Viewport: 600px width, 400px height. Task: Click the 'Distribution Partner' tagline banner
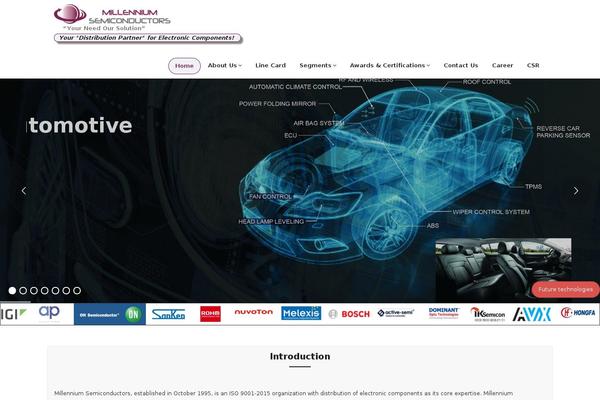click(x=148, y=38)
